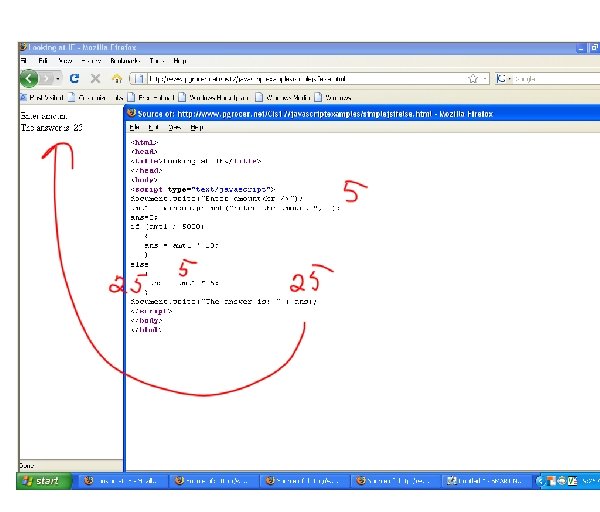This screenshot has width=600, height=512.
Task: Click the Stop loading X icon
Action: 95,79
